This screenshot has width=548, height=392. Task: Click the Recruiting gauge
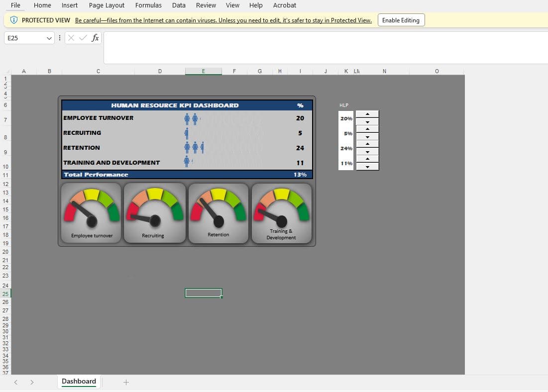(154, 213)
